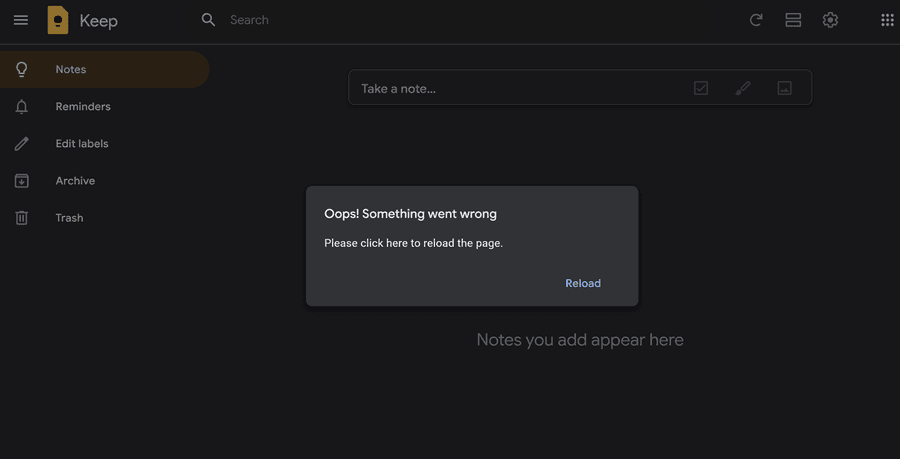The width and height of the screenshot is (900, 459).
Task: Go to the Archive section
Action: point(75,181)
